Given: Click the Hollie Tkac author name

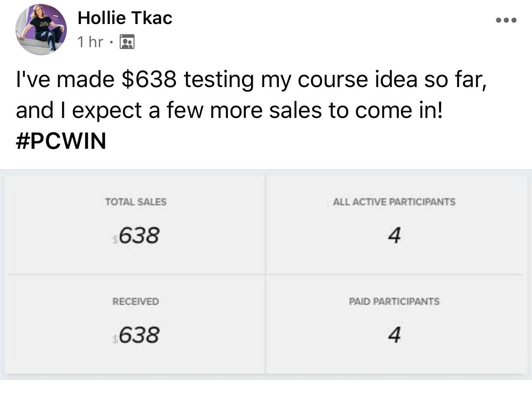Looking at the screenshot, I should (x=125, y=18).
